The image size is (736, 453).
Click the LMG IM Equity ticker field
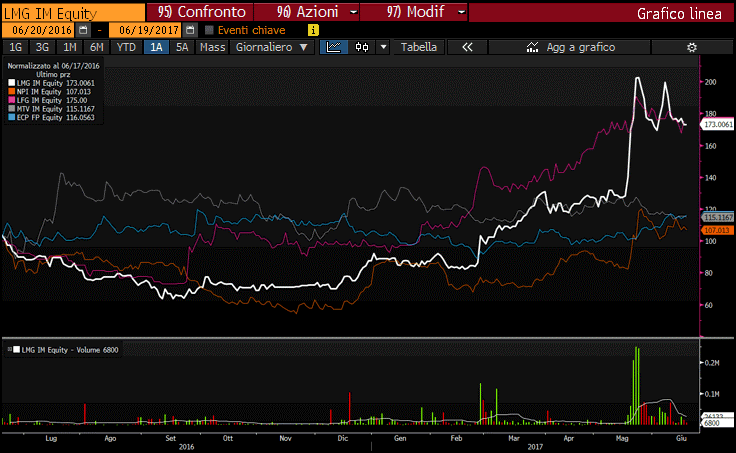coord(74,13)
